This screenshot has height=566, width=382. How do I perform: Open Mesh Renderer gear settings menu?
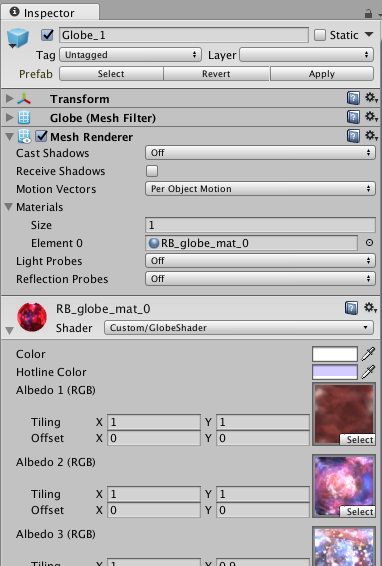tap(371, 136)
